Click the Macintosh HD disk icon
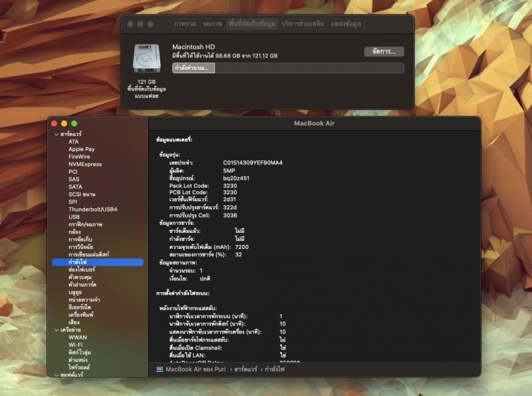The width and height of the screenshot is (532, 396). (x=146, y=58)
